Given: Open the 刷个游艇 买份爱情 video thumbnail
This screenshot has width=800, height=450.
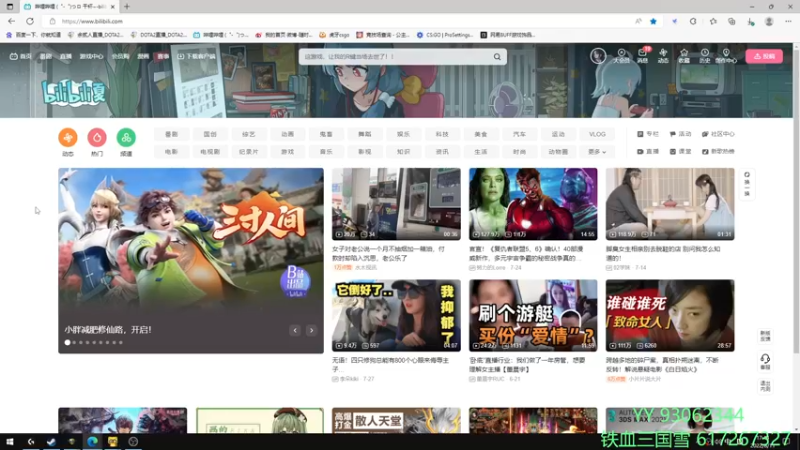Looking at the screenshot, I should [533, 315].
